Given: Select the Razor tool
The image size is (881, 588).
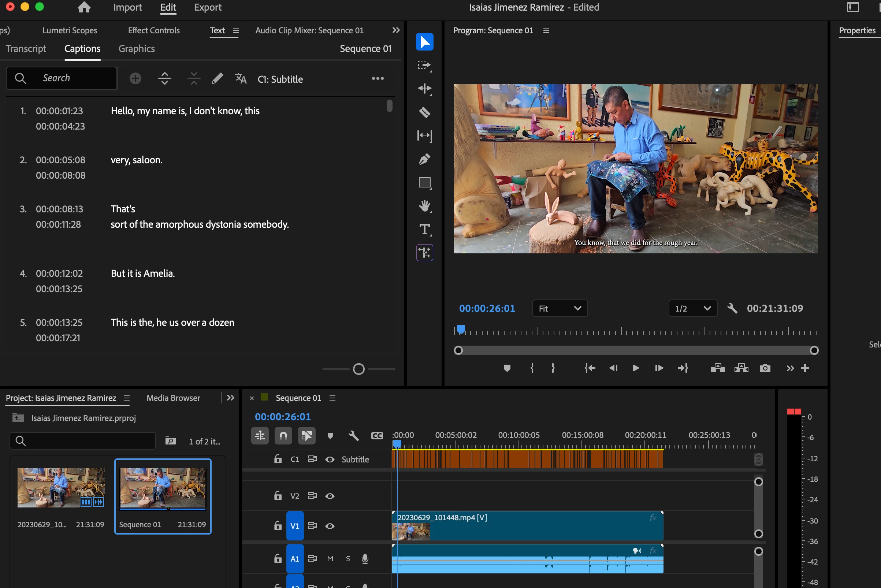Looking at the screenshot, I should click(x=424, y=112).
